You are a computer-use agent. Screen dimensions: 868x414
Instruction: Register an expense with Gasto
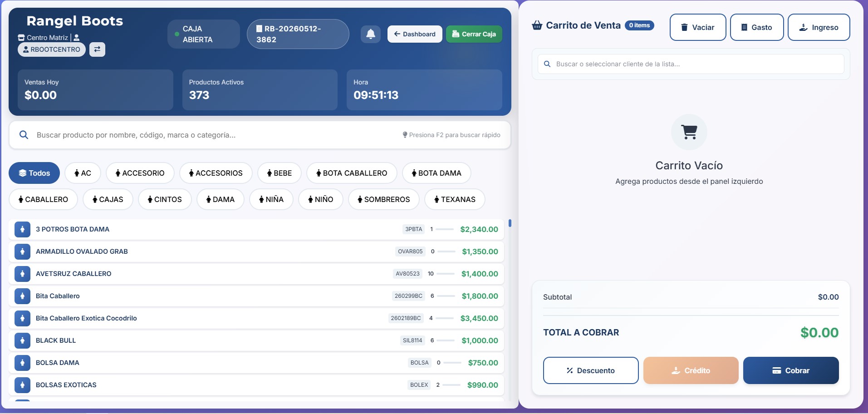[x=757, y=27]
